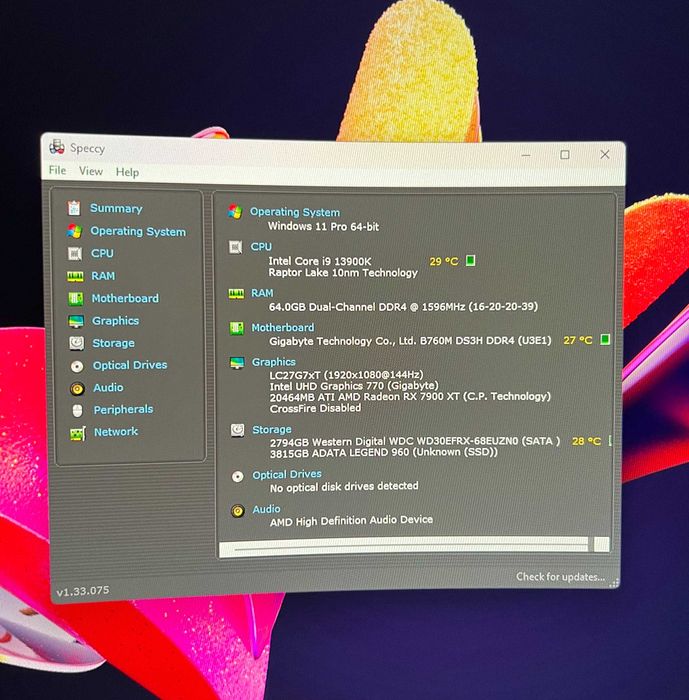Click the 64.0GB Dual-Channel DDR4 line

[x=403, y=307]
